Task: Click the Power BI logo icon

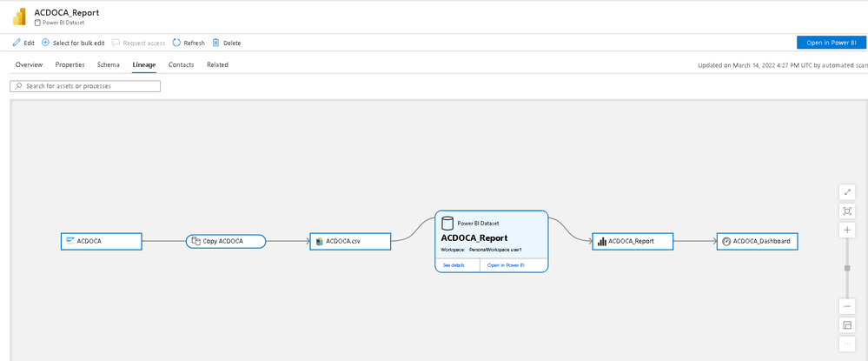Action: tap(19, 17)
